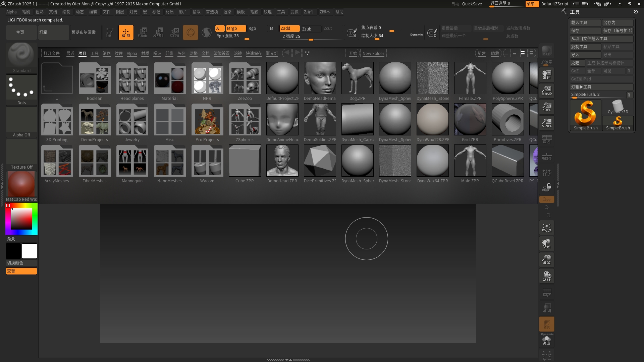
Task: Click the PolyF wireframe display icon
Action: 546,292
